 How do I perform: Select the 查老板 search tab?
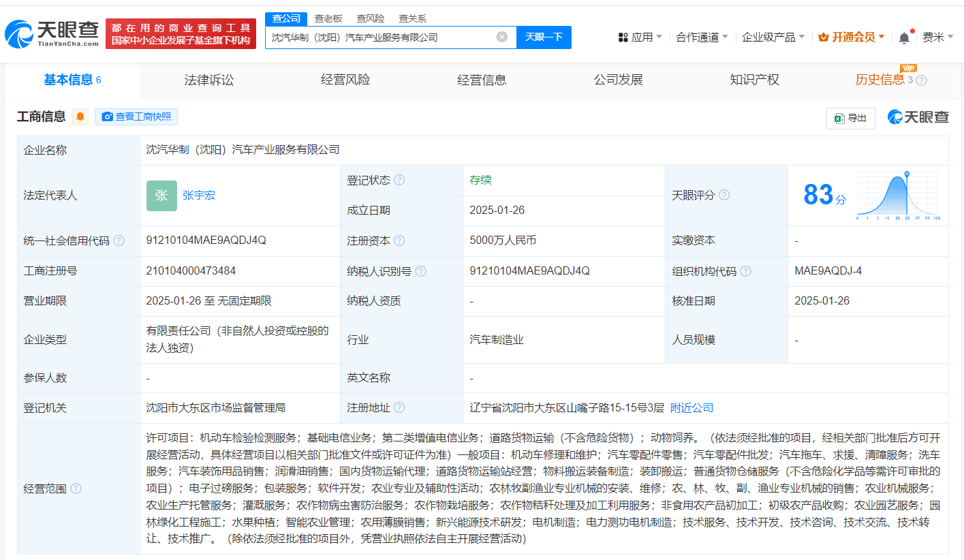(328, 18)
